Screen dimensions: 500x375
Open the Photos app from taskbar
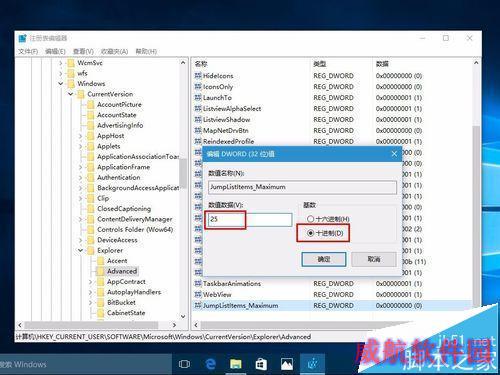[287, 364]
